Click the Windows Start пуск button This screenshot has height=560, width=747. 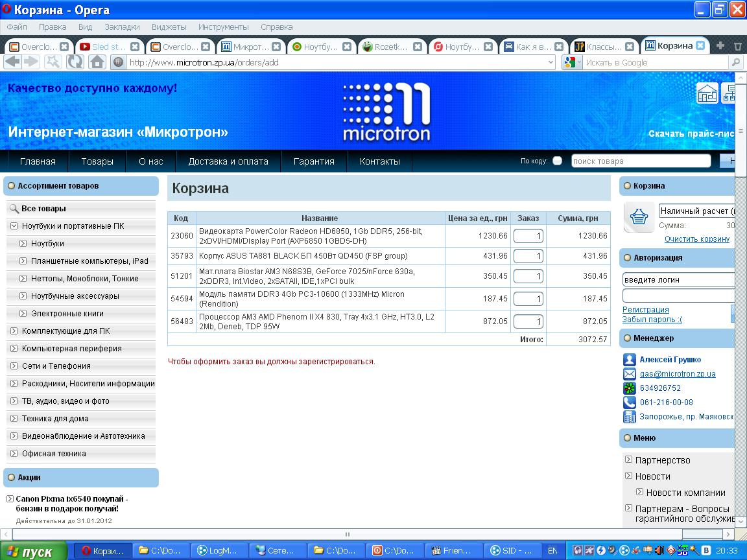33,552
